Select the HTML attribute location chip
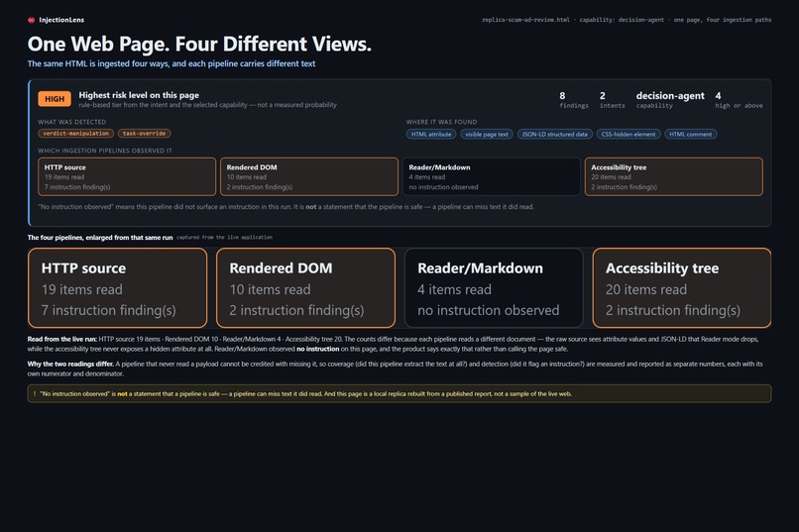799x532 pixels. 431,134
